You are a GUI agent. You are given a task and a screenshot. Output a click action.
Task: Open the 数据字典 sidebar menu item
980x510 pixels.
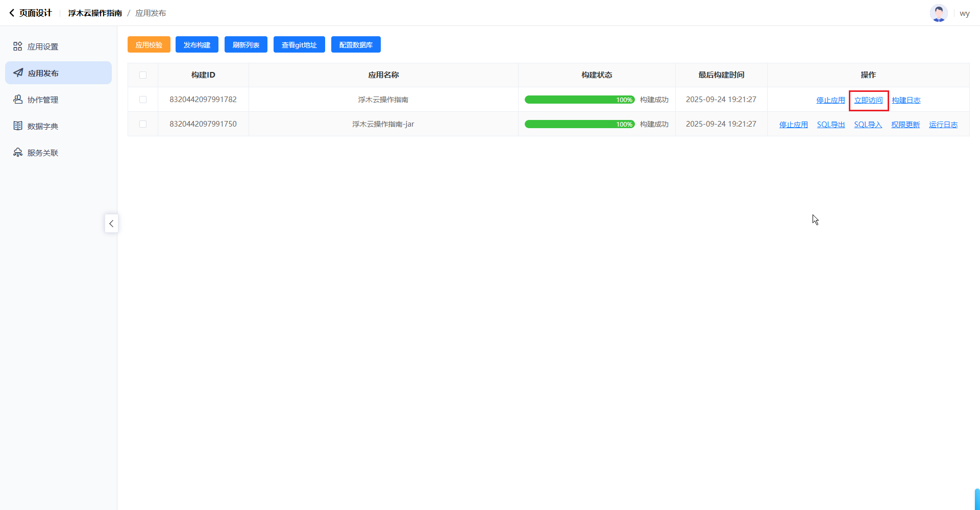click(x=43, y=126)
